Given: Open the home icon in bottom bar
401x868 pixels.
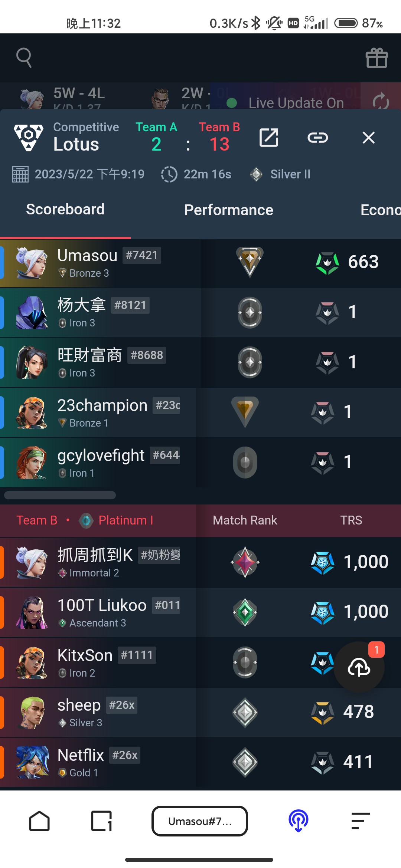Looking at the screenshot, I should (39, 821).
